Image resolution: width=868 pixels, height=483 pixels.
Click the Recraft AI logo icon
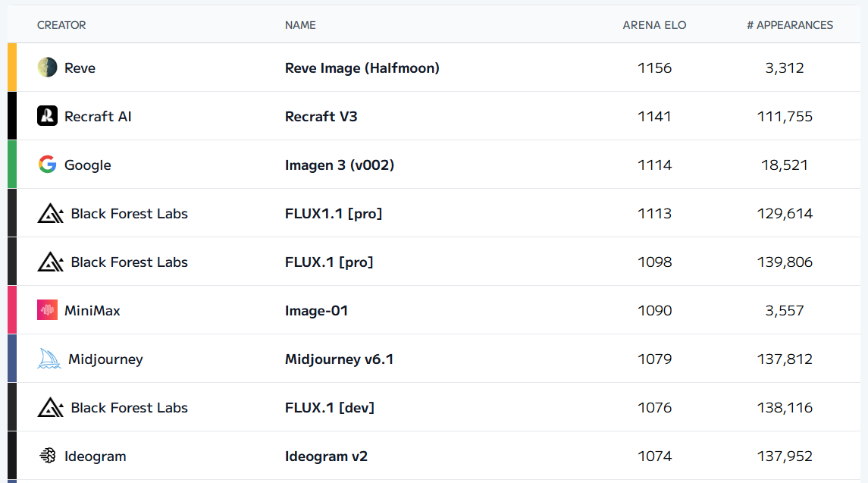click(x=47, y=116)
